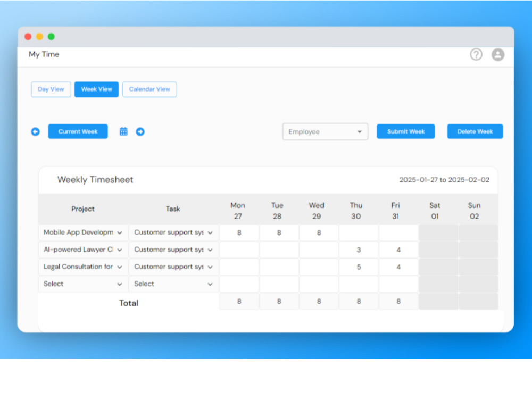Open task dropdown in Legal Consultation row

click(x=173, y=267)
